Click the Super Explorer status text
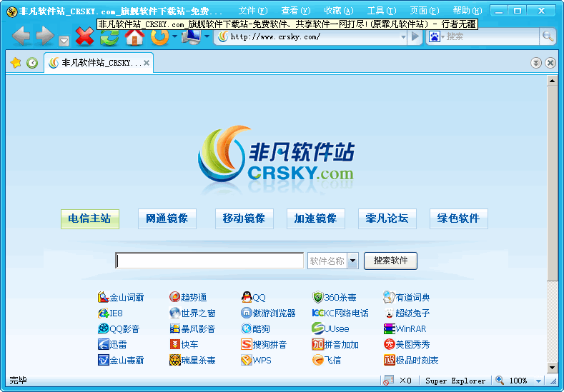Viewport: 564px width, 392px height. [x=455, y=381]
